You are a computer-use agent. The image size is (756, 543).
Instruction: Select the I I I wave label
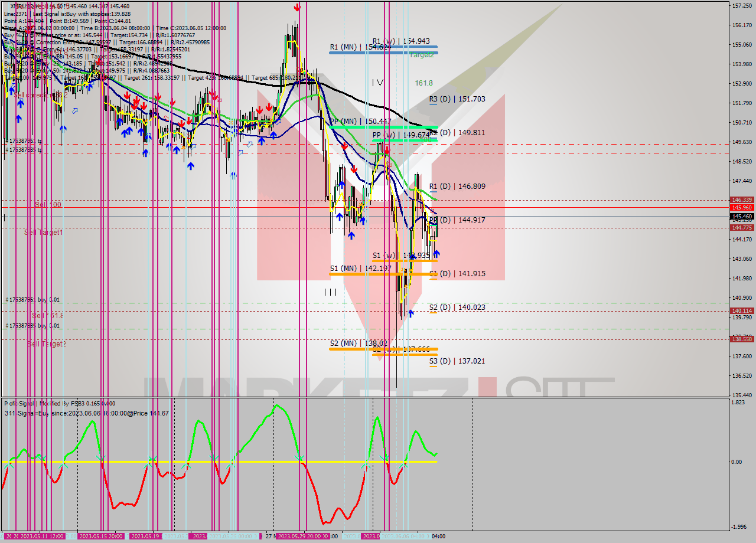tap(330, 292)
